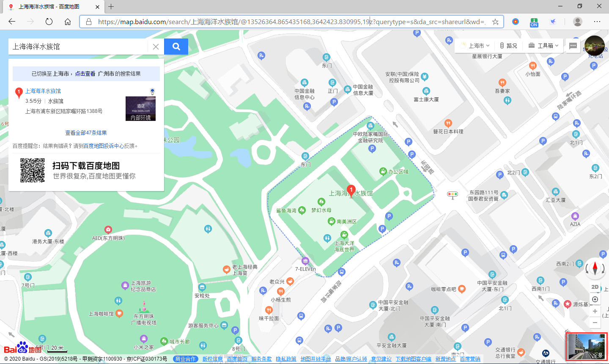Zoom in with the plus button
609x364 pixels.
[595, 311]
